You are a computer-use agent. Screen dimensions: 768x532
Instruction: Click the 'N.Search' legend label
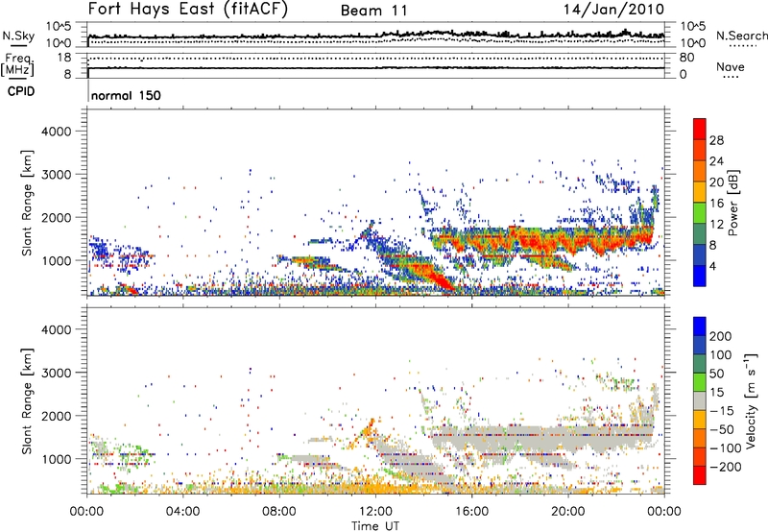(741, 36)
